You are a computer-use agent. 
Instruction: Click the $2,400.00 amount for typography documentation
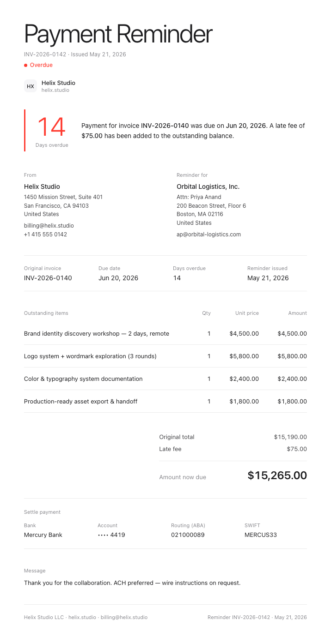pos(292,379)
